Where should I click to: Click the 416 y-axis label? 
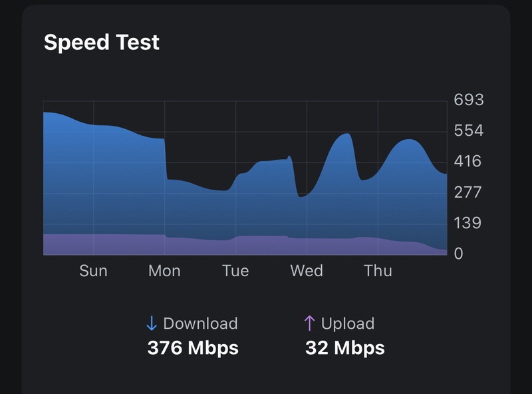point(467,161)
